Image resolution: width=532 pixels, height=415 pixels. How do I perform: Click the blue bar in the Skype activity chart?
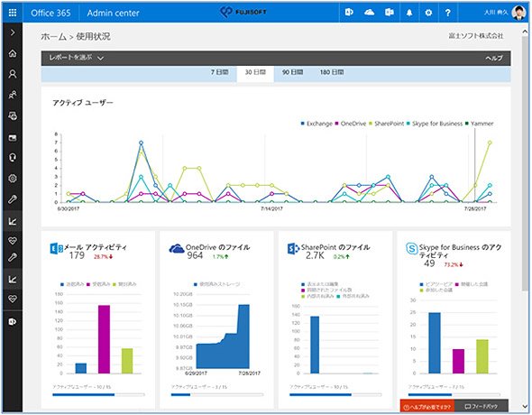point(435,343)
